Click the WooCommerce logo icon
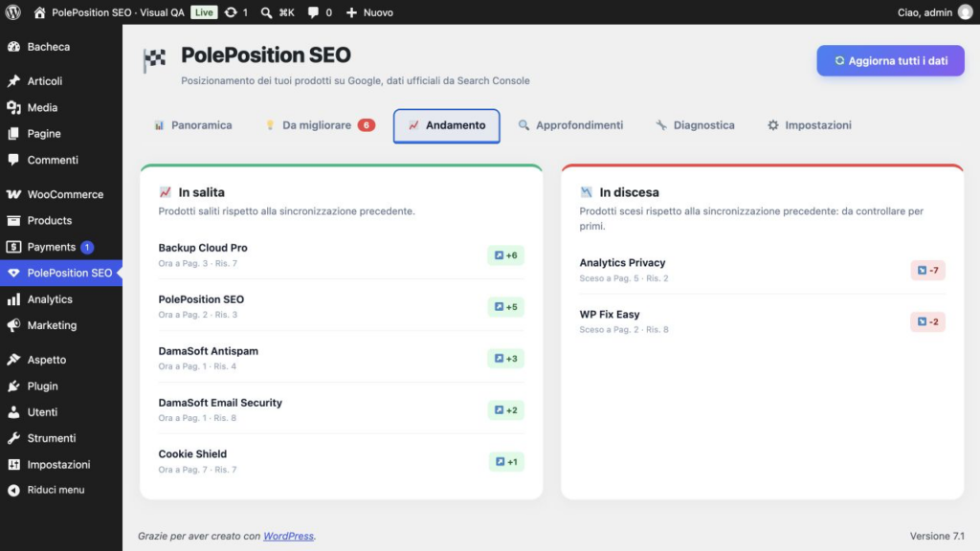 13,194
